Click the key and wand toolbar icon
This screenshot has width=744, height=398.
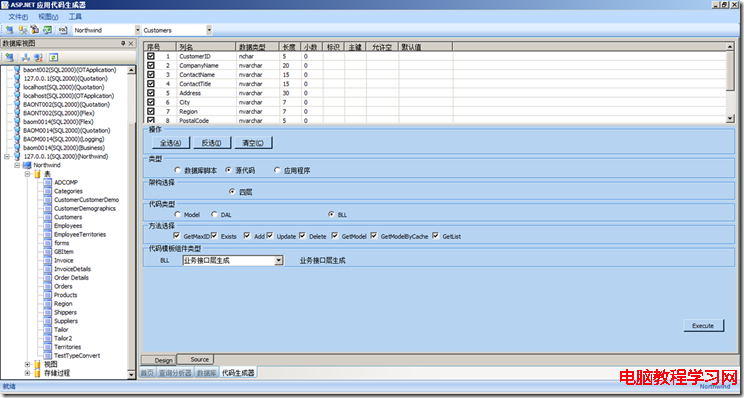(x=22, y=30)
